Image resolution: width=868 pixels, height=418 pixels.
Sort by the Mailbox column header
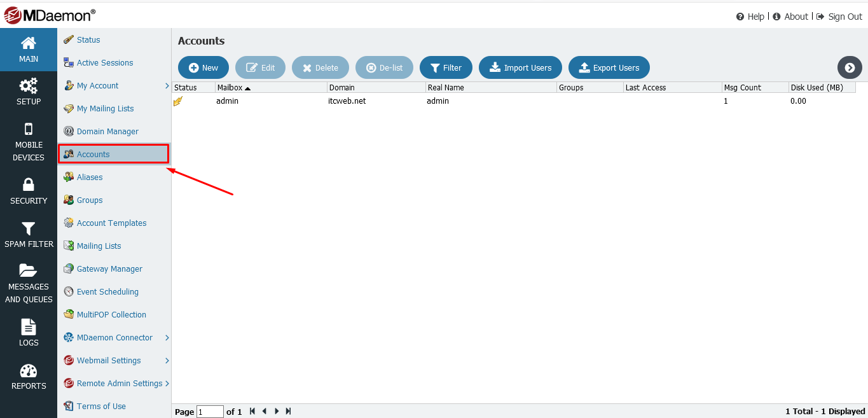click(272, 87)
